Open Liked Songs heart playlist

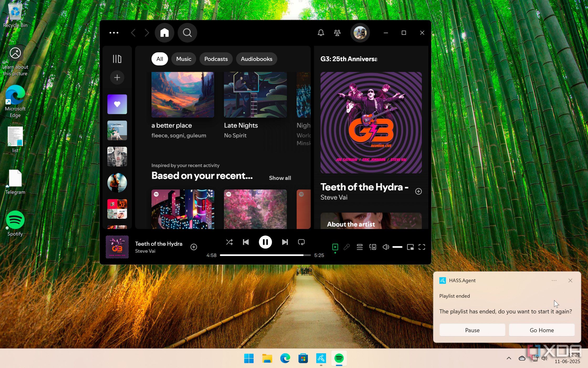click(x=117, y=104)
